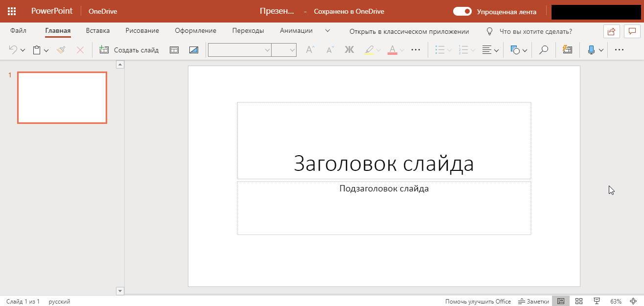
Task: Open the Search magnifier tool
Action: [x=543, y=50]
